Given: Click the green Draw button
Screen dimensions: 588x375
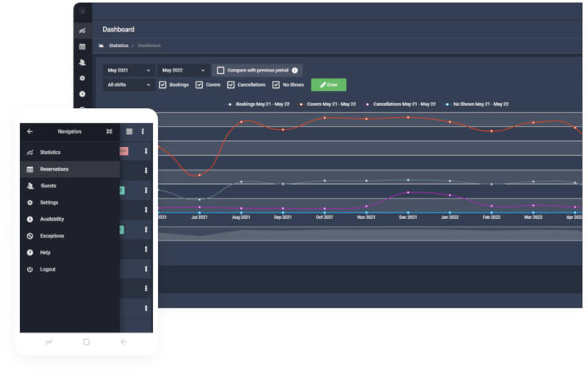Looking at the screenshot, I should pos(328,85).
